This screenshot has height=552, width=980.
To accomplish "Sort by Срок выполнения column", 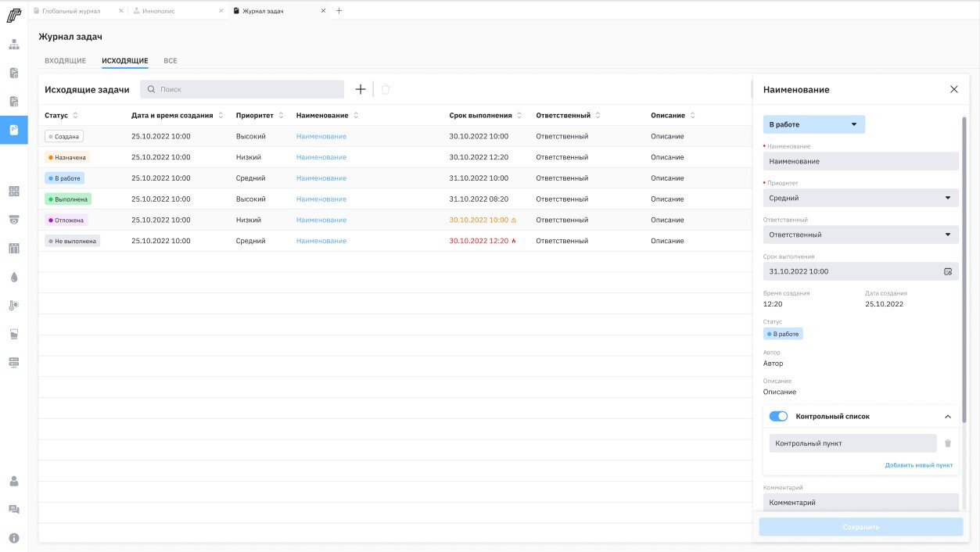I will click(519, 116).
